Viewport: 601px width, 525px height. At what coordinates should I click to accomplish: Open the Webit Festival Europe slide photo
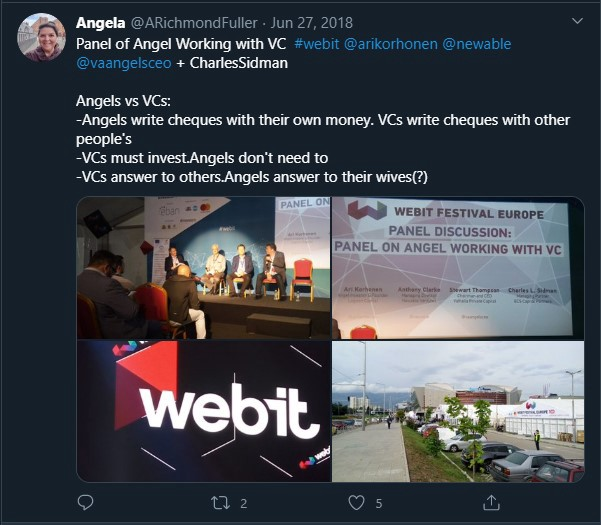(x=458, y=268)
